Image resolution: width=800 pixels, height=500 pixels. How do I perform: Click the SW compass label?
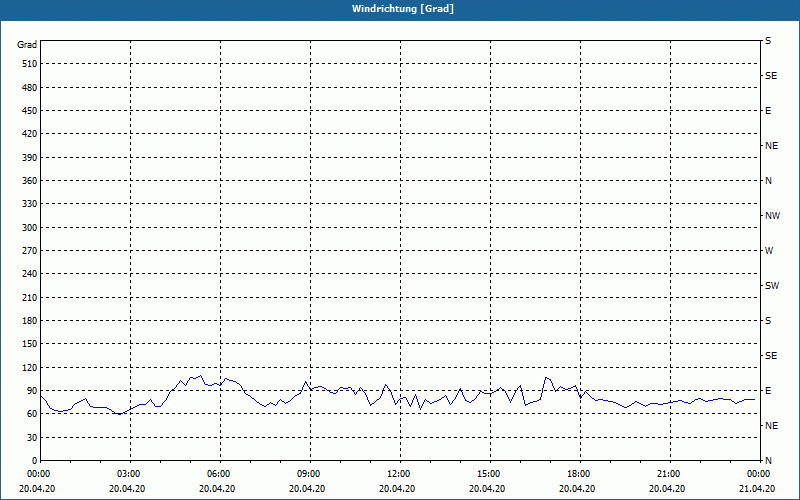pos(772,286)
